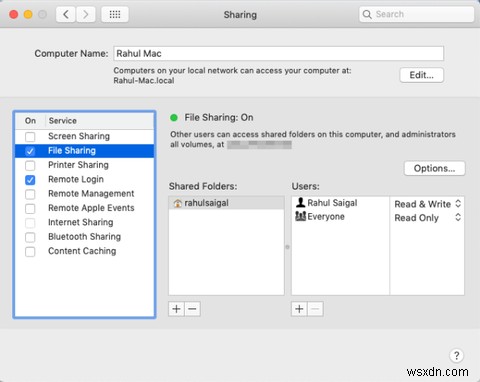
Task: Remove the selected shared folder with minus
Action: tap(192, 309)
